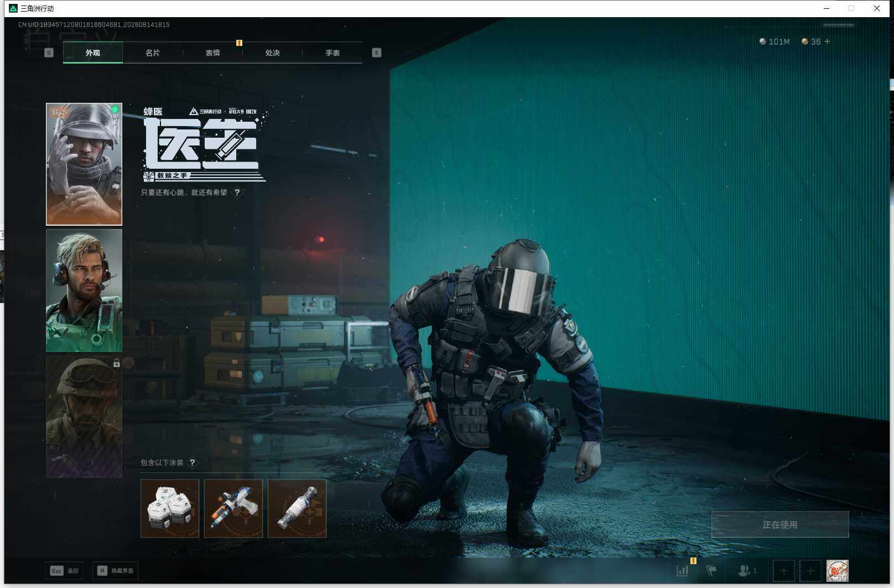
Task: Select the 表情 tab
Action: pyautogui.click(x=212, y=53)
